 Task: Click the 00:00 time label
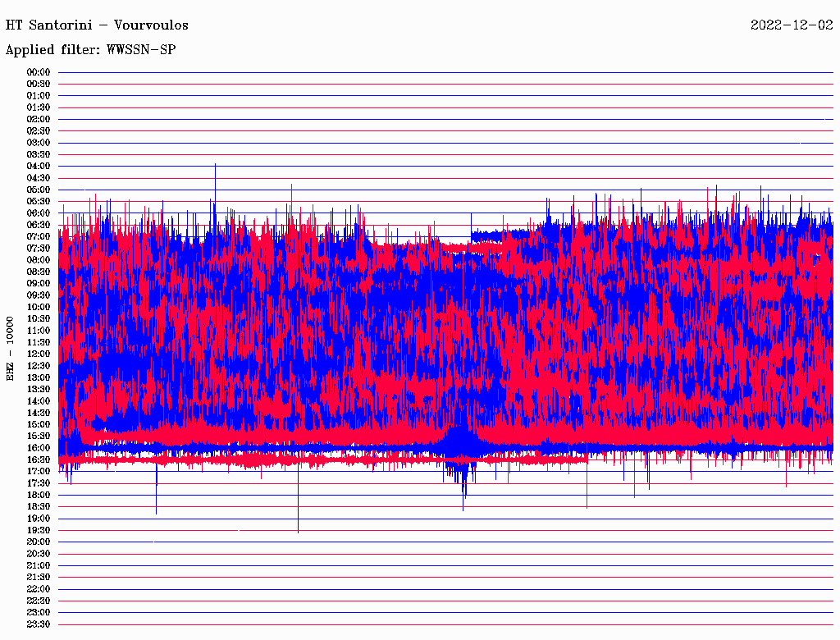point(39,72)
